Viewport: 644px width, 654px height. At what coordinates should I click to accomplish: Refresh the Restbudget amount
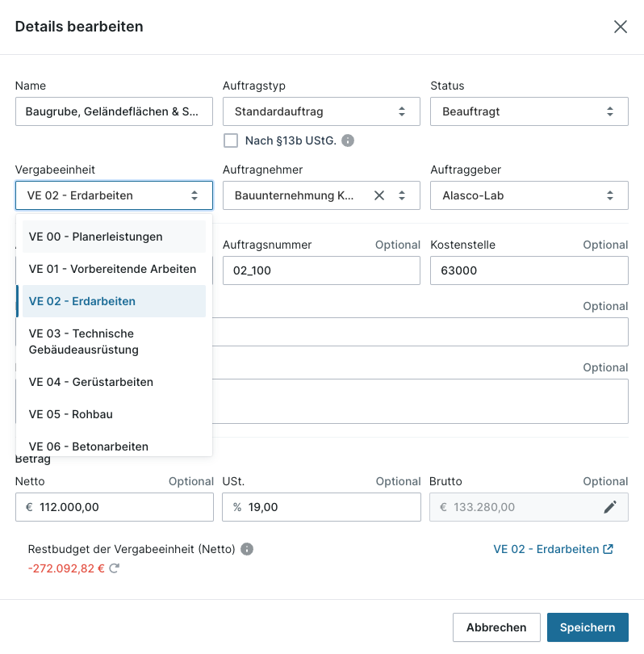pos(115,568)
